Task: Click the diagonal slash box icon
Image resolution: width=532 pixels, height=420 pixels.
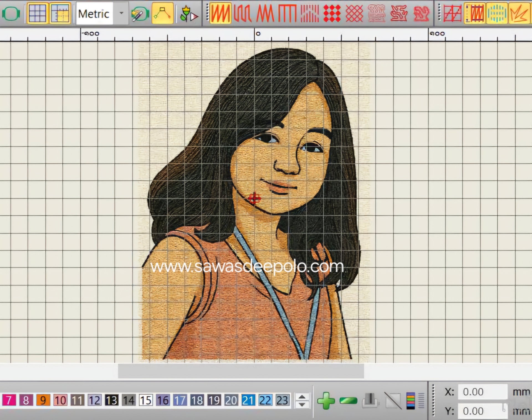Action: [393, 401]
